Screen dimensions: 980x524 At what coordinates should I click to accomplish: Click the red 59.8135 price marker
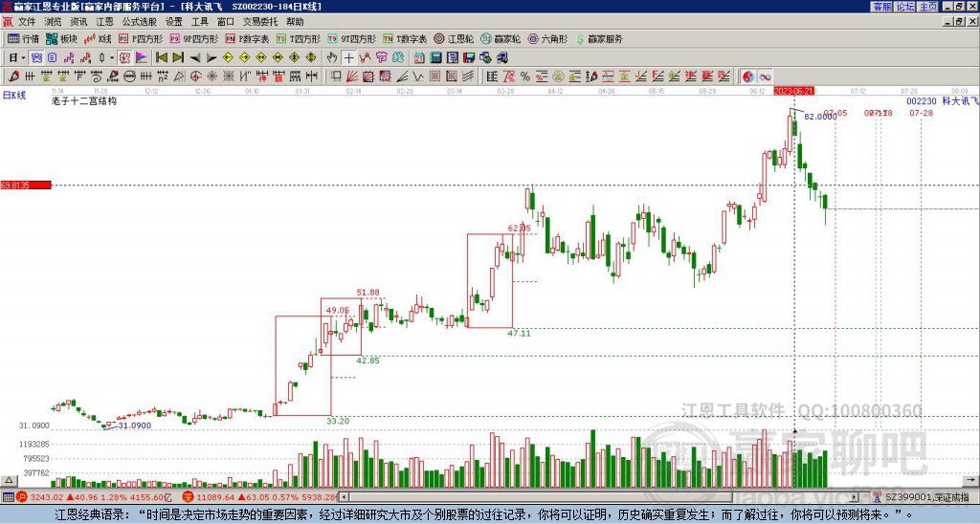pyautogui.click(x=26, y=186)
